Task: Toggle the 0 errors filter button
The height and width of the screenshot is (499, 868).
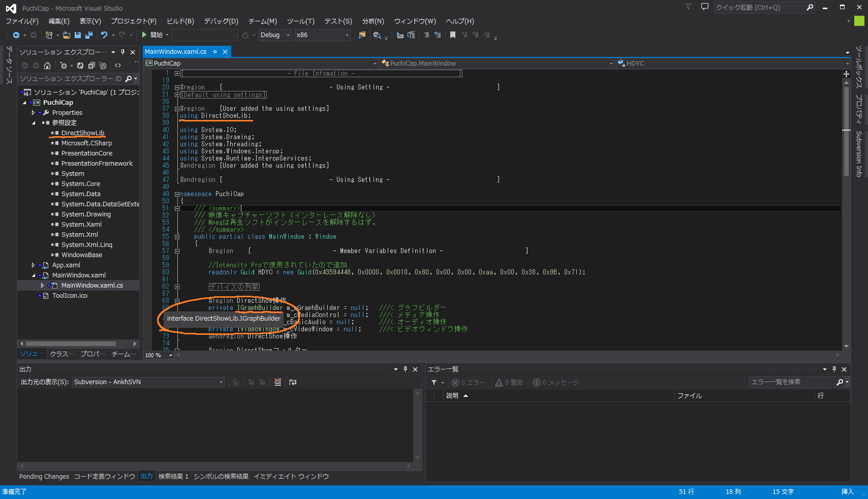Action: pos(468,382)
